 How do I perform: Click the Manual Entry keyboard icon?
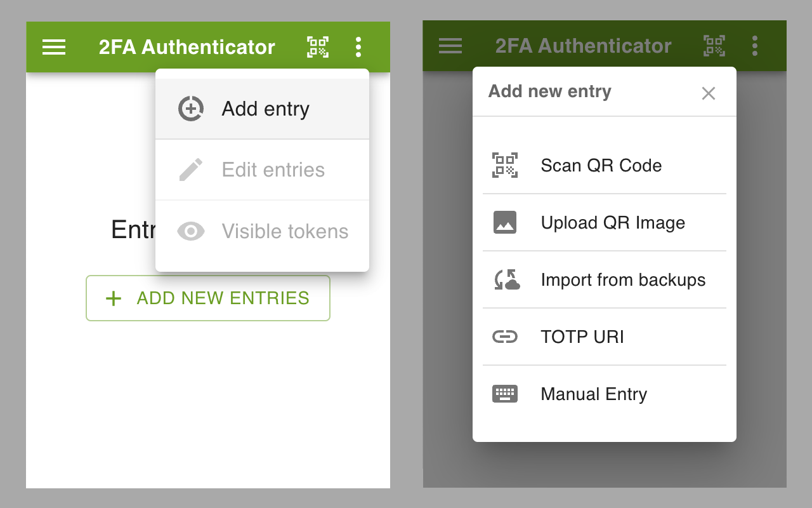pos(505,394)
